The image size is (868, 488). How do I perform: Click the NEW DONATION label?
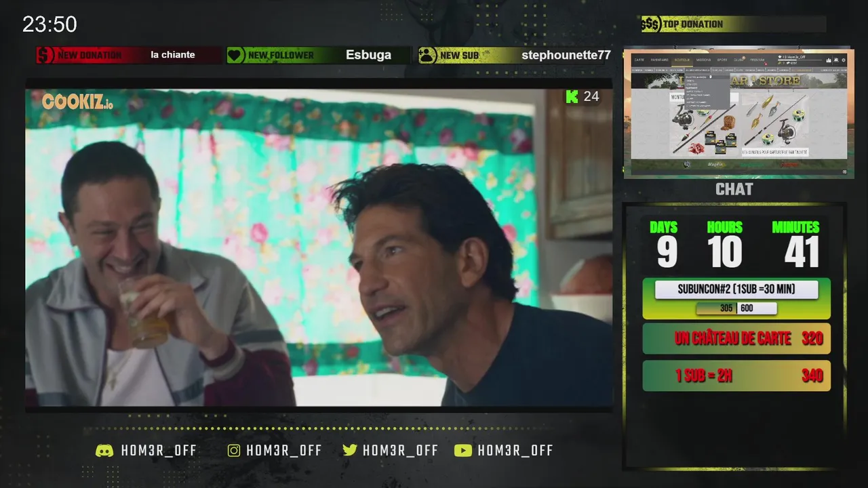90,55
